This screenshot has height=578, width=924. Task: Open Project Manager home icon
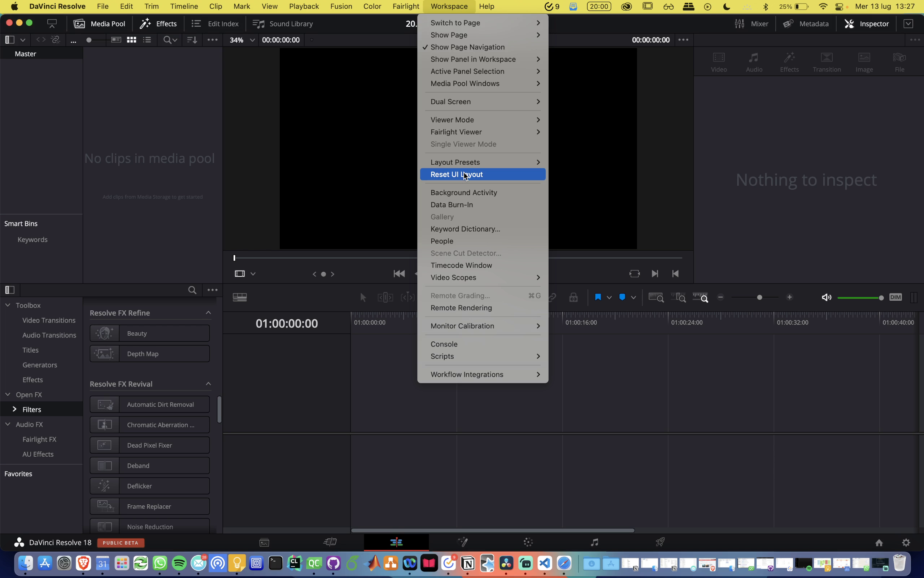point(879,543)
